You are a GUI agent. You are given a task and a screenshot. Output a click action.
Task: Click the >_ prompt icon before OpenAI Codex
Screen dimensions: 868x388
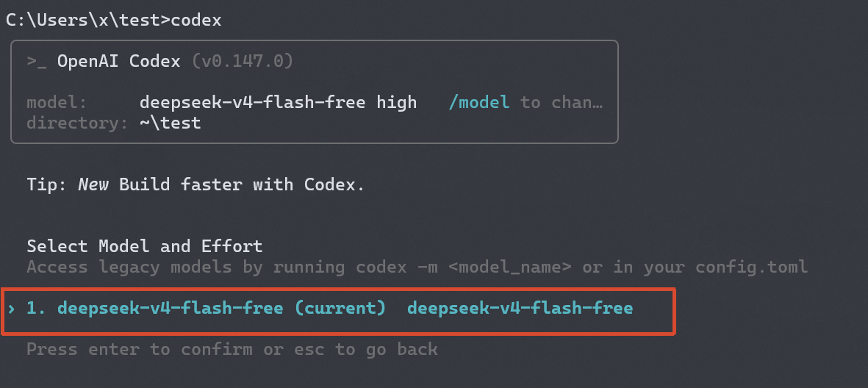click(37, 62)
